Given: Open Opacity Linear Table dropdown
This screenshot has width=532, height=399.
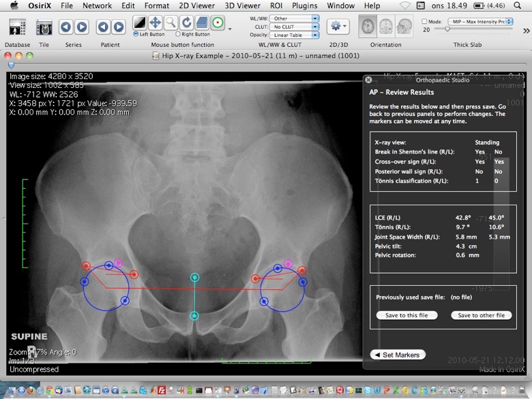Looking at the screenshot, I should [294, 35].
